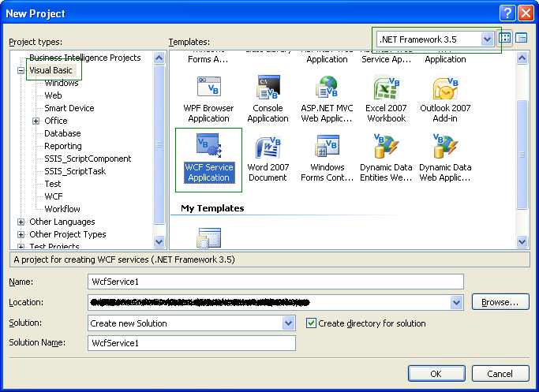The image size is (539, 392).
Task: Select the Excel 2007 Workbook template
Action: 386,99
